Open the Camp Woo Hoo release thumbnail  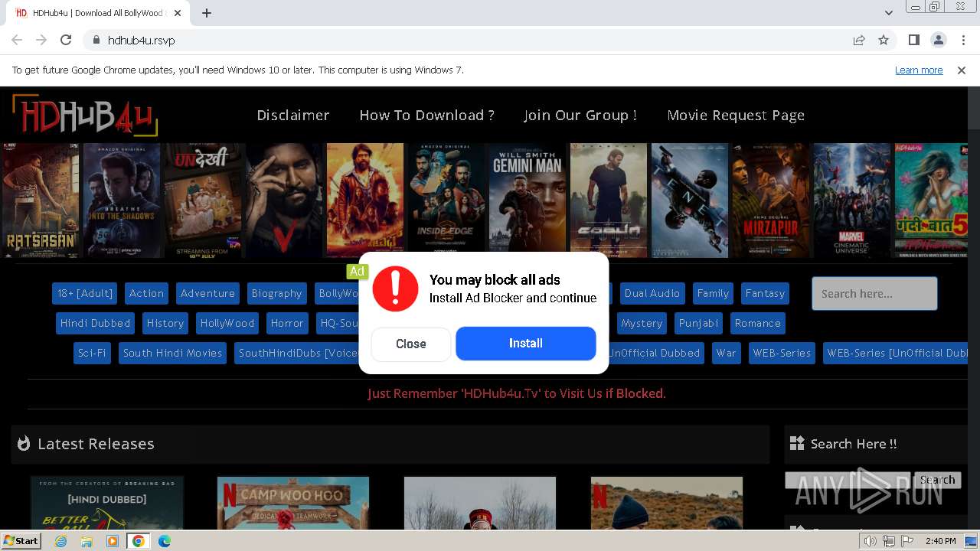[x=293, y=503]
